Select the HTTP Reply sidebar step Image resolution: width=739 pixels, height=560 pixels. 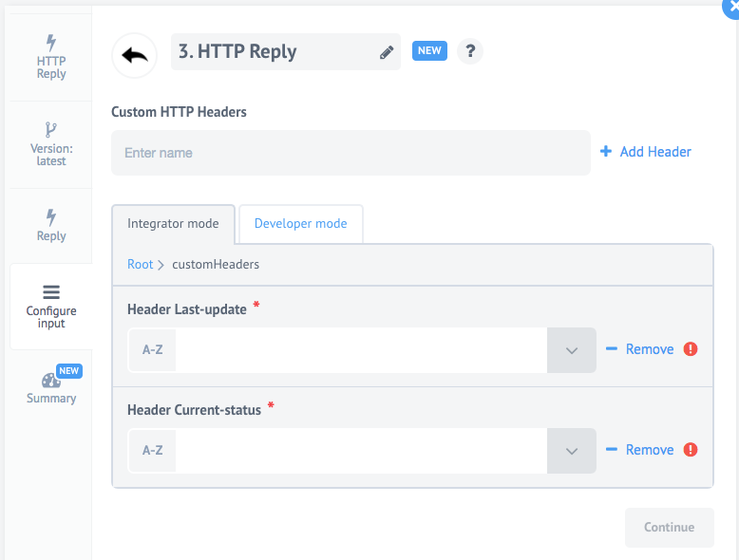pos(51,58)
